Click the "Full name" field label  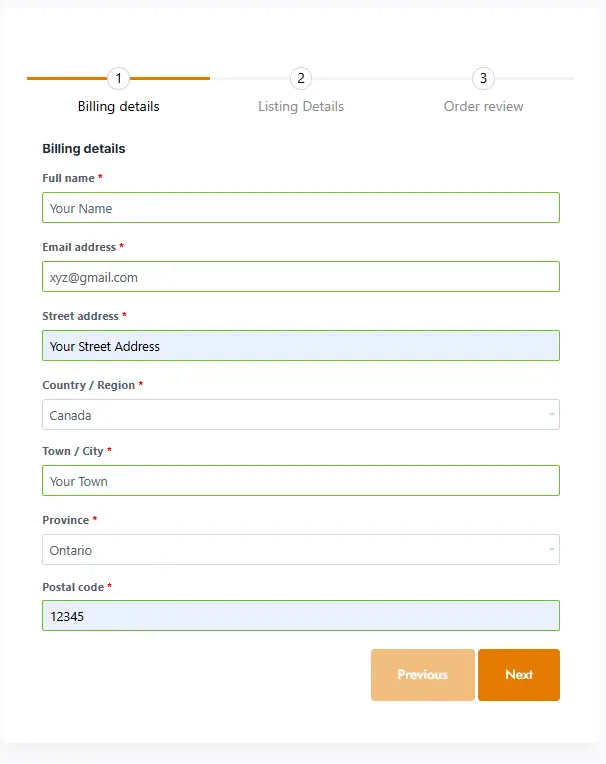(68, 178)
